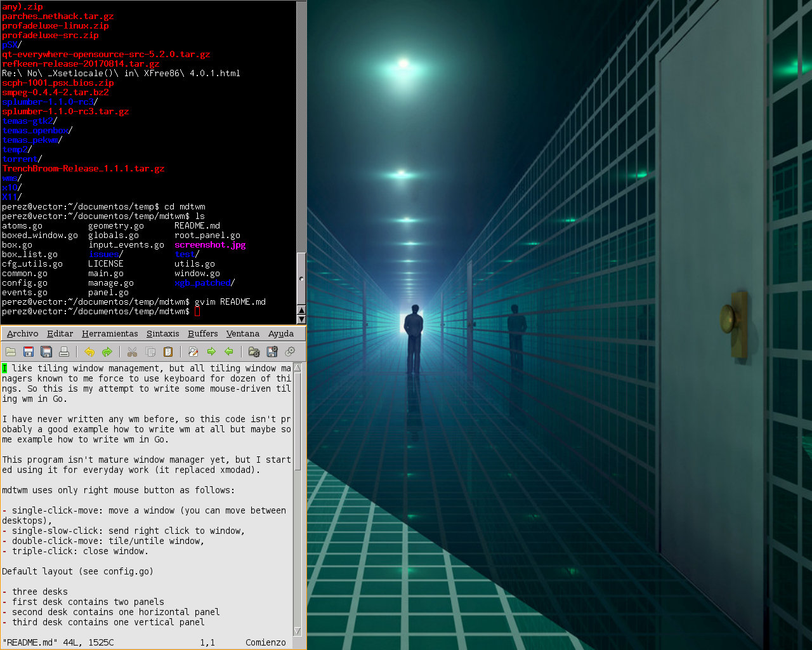812x650 pixels.
Task: Click the "three desks" line in gvim
Action: (35, 592)
